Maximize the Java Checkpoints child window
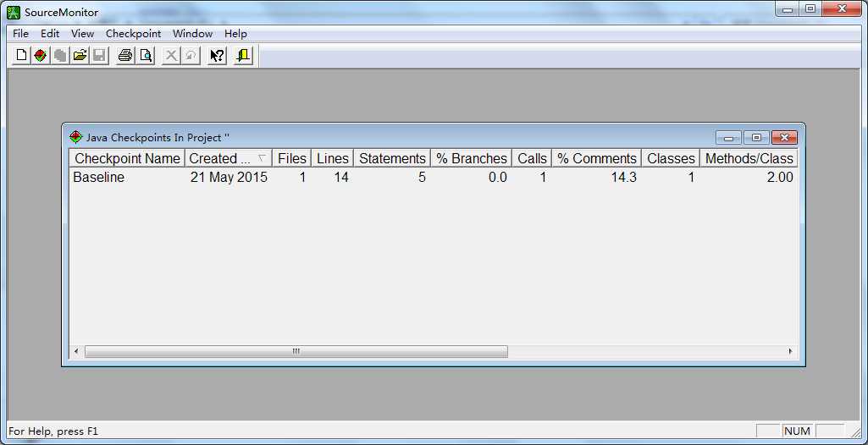This screenshot has width=868, height=445. coord(756,138)
